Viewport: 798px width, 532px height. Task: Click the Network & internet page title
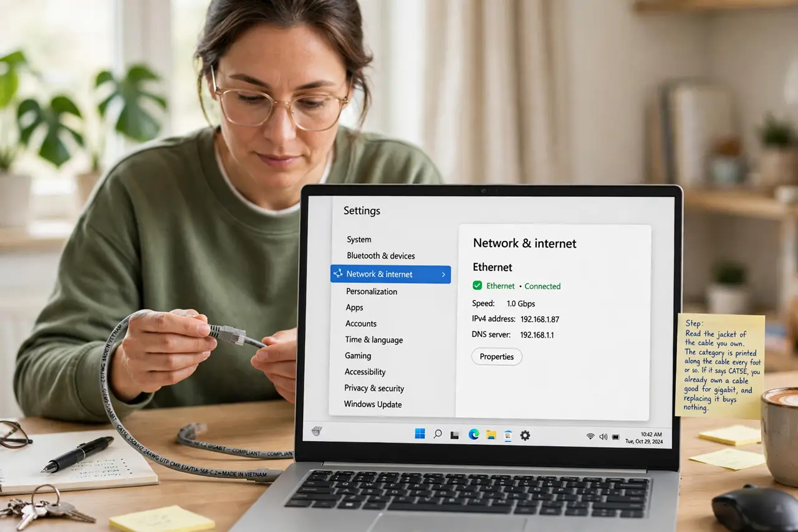point(525,244)
